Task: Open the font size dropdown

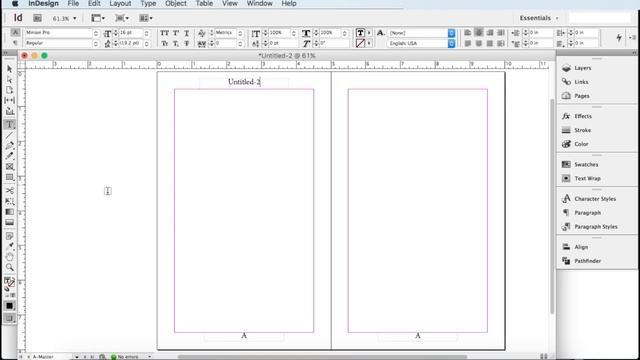Action: click(x=147, y=33)
